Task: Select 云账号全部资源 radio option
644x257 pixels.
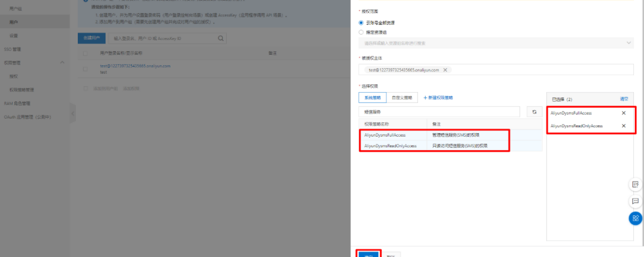Action: point(361,23)
